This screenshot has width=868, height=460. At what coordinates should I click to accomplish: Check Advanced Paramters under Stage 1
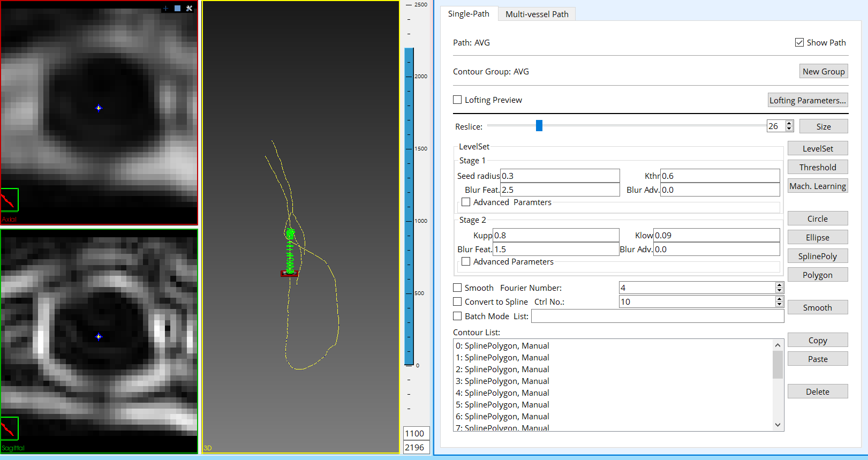click(466, 202)
